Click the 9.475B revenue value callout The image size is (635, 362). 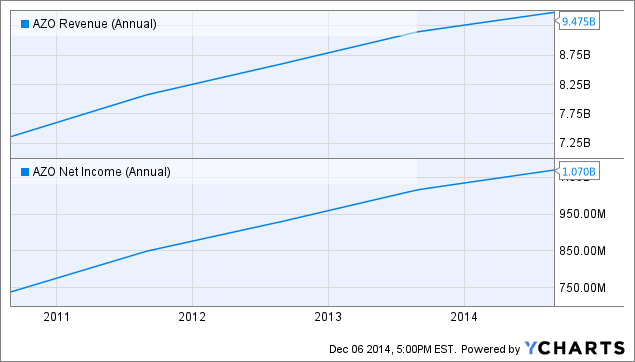(578, 21)
